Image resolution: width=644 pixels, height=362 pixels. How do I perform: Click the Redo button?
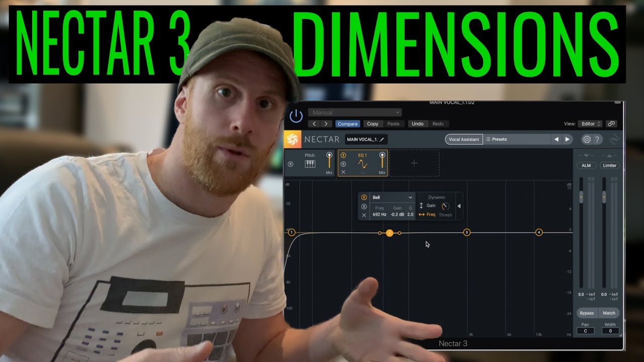pyautogui.click(x=438, y=124)
